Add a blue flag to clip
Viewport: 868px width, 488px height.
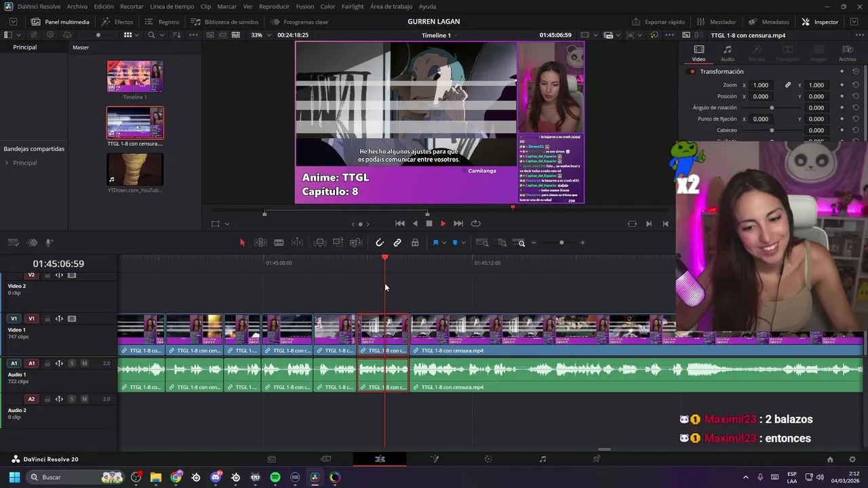click(435, 243)
